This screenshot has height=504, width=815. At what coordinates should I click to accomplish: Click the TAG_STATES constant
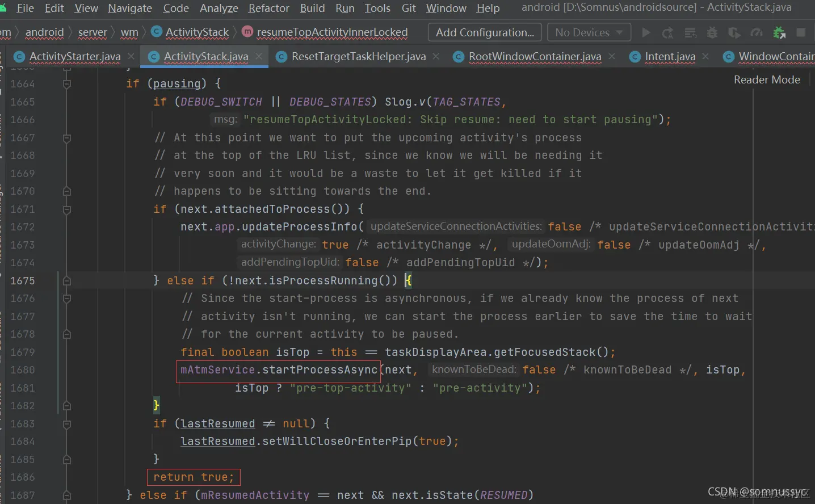[467, 102]
